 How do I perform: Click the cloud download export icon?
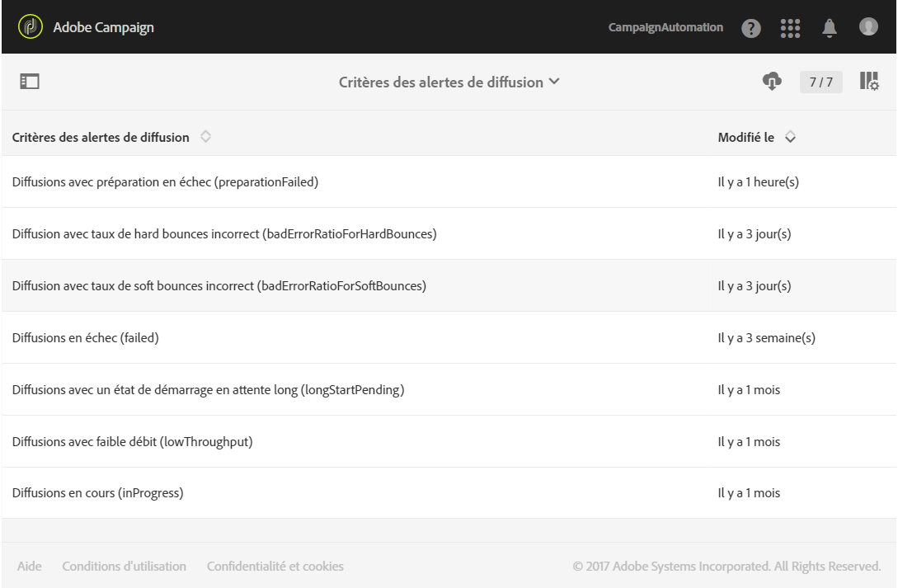click(772, 82)
